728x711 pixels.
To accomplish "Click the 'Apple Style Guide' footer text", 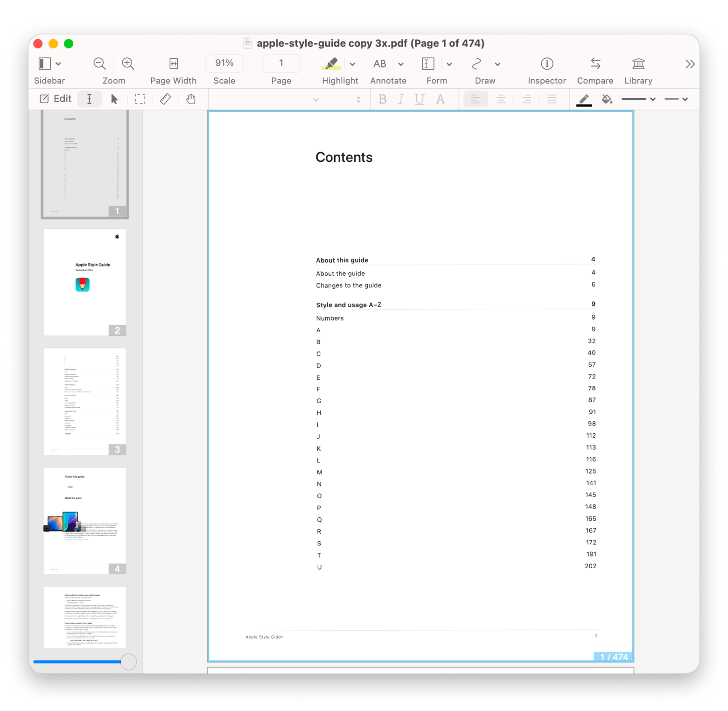I will pyautogui.click(x=264, y=637).
